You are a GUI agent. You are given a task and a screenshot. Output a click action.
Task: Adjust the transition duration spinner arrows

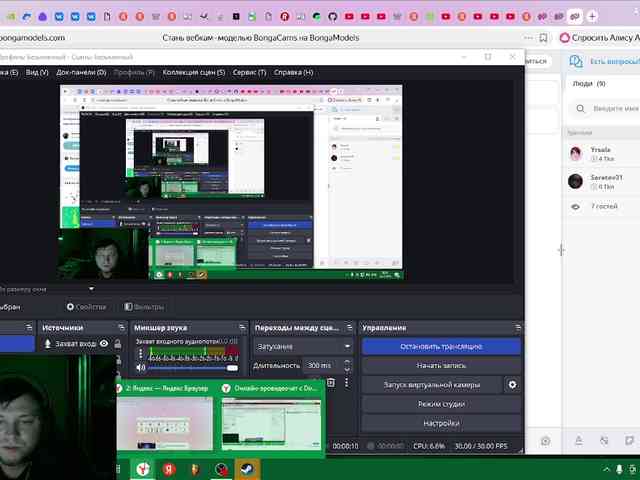point(347,365)
